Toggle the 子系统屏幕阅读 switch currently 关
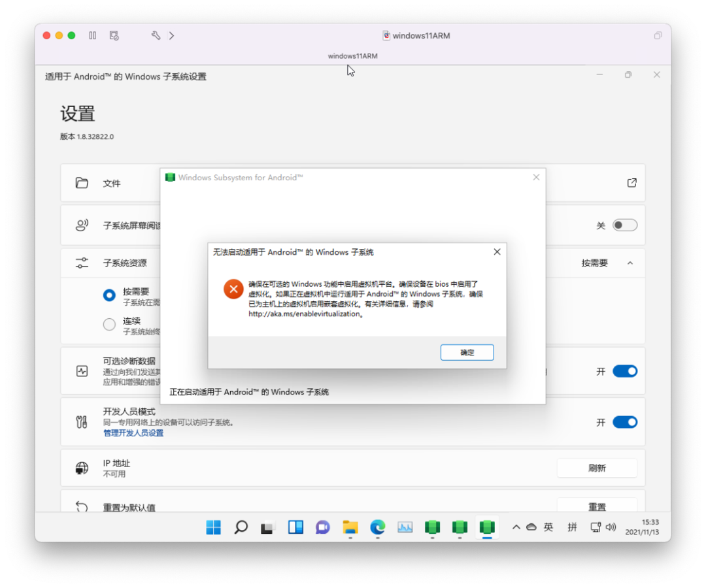The height and width of the screenshot is (588, 706). [625, 225]
